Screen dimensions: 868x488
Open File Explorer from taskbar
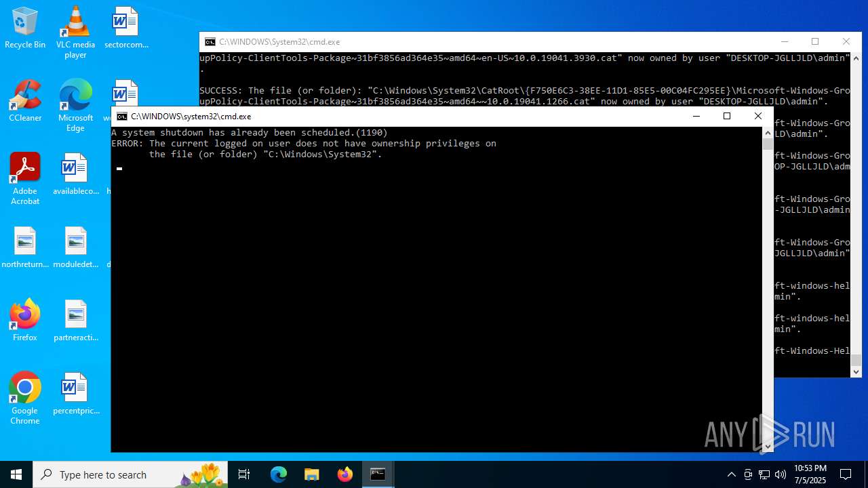click(311, 474)
